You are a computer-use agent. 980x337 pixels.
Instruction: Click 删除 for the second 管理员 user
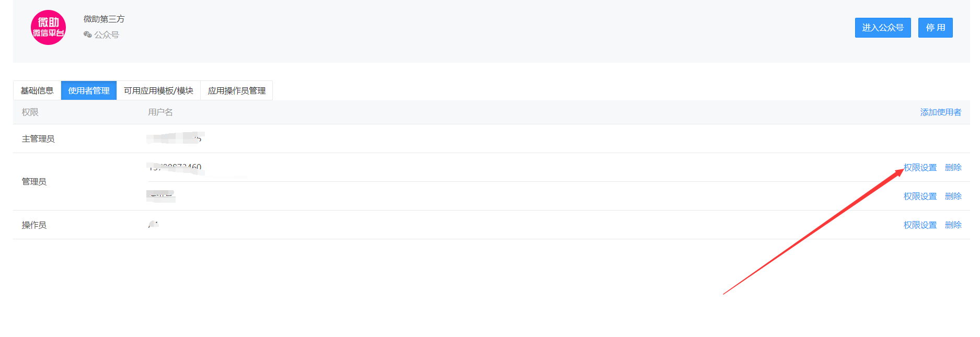tap(953, 196)
